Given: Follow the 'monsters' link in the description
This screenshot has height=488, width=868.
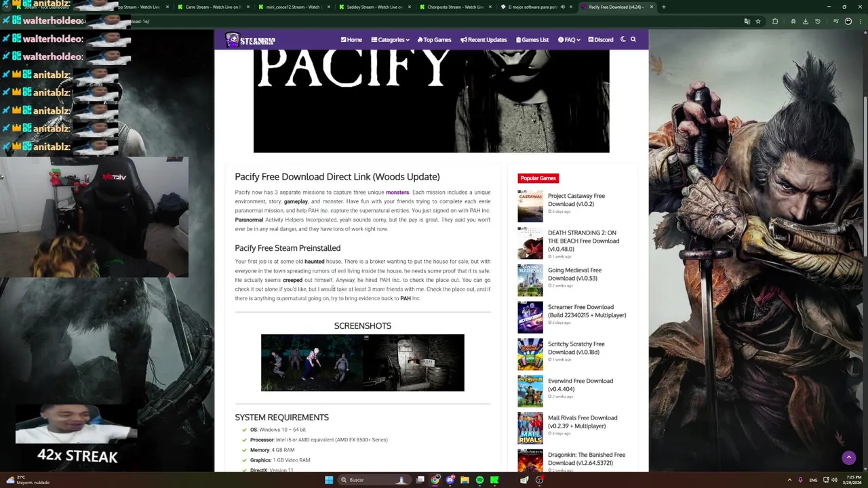Looking at the screenshot, I should tap(397, 192).
